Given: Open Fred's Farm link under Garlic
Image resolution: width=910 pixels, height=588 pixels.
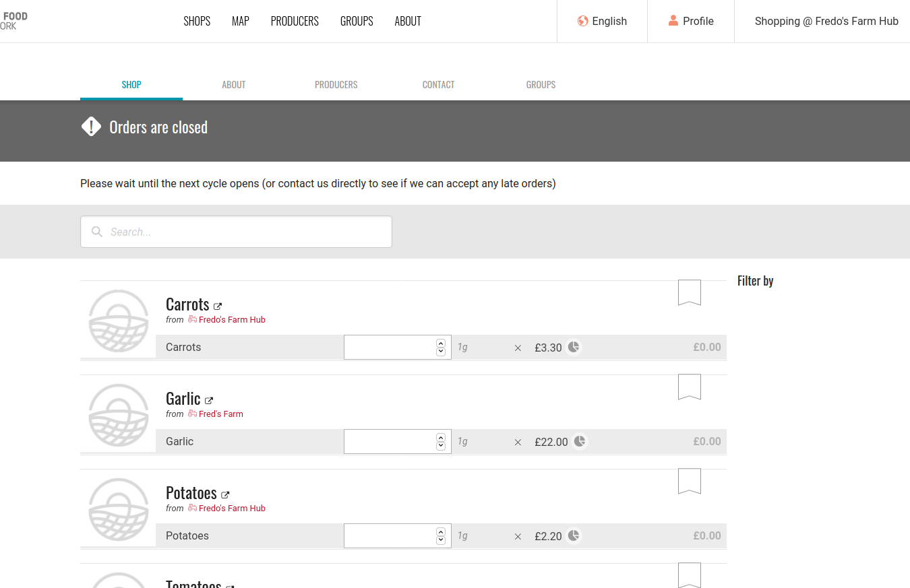Looking at the screenshot, I should [x=221, y=414].
